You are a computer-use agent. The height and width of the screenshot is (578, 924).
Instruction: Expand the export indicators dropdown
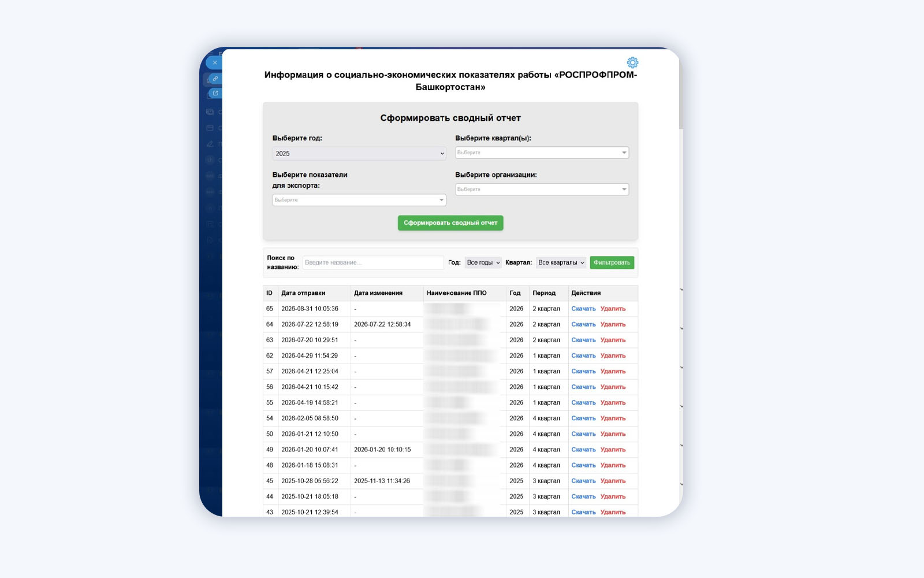tap(359, 200)
